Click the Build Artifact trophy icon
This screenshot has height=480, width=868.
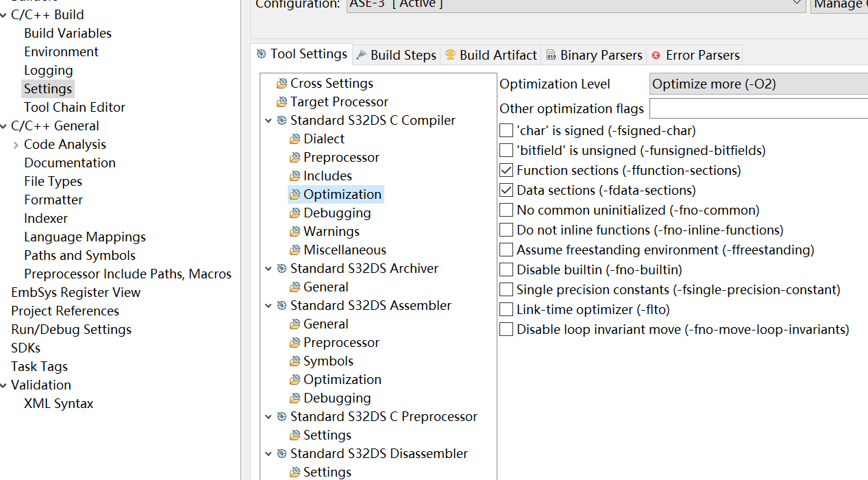tap(450, 55)
